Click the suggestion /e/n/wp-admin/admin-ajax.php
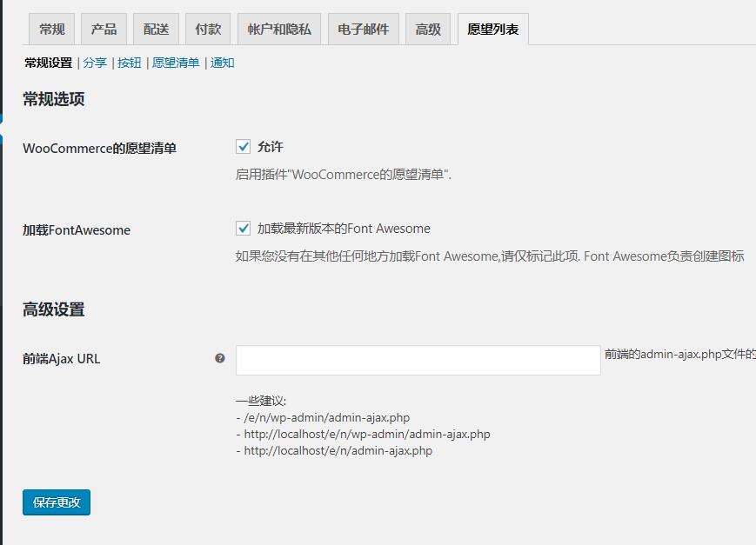Viewport: 756px width, 545px height. point(326,418)
